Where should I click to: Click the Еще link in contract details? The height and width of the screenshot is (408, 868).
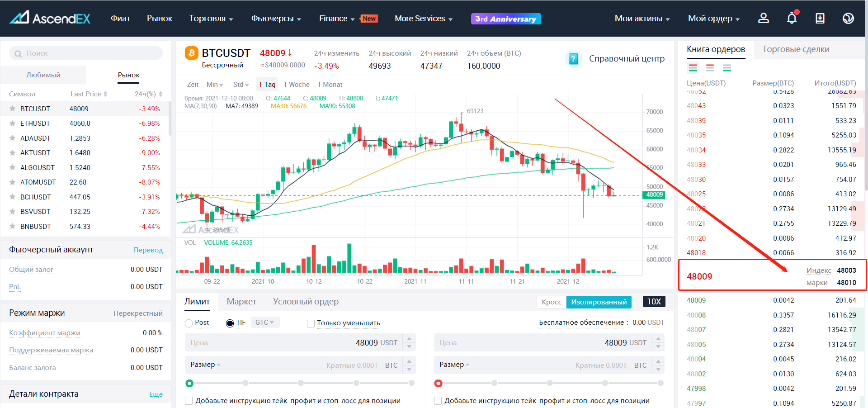click(x=156, y=394)
